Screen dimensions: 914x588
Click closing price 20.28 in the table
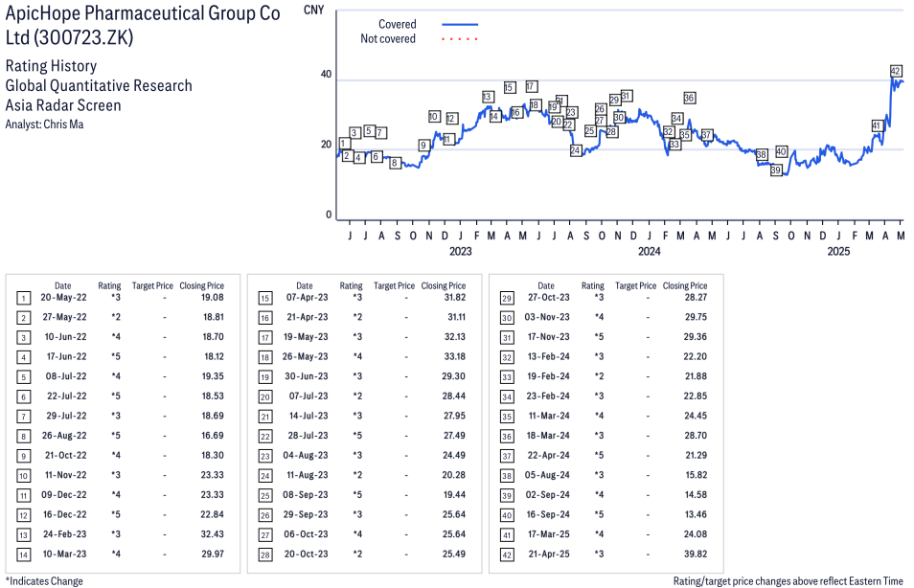click(454, 475)
